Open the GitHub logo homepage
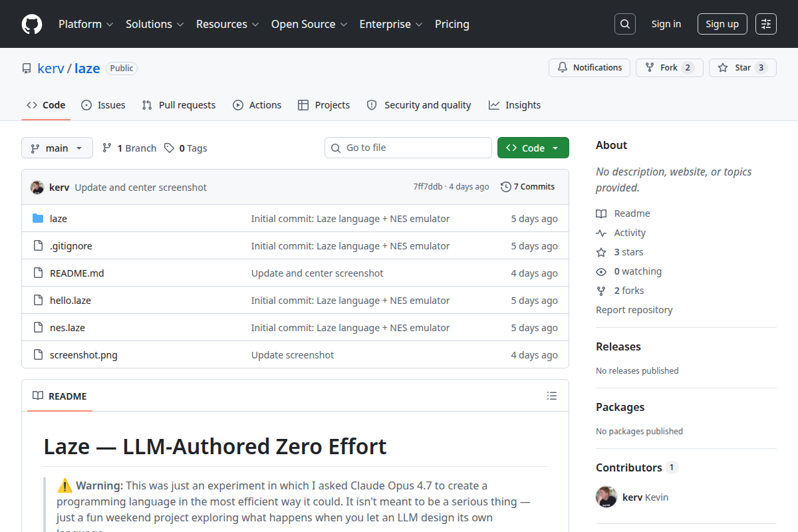Viewport: 798px width, 532px height. [32, 24]
